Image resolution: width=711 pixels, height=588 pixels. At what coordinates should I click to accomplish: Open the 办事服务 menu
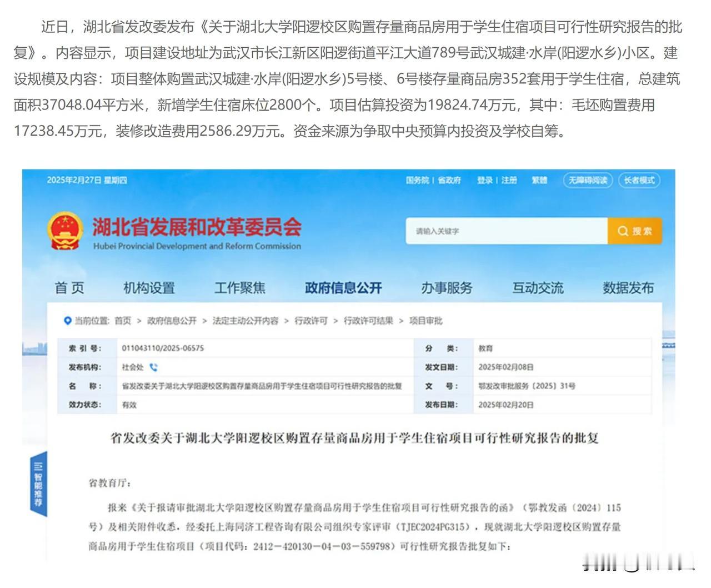pos(447,288)
